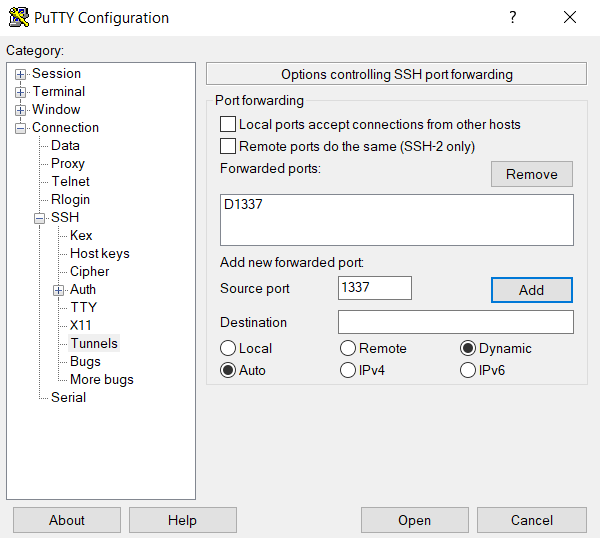Expand the Auth subtree node
This screenshot has height=538, width=600.
pyautogui.click(x=59, y=290)
